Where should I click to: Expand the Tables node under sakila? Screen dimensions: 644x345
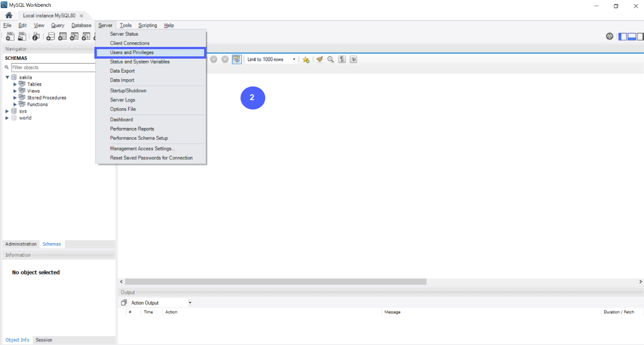15,84
